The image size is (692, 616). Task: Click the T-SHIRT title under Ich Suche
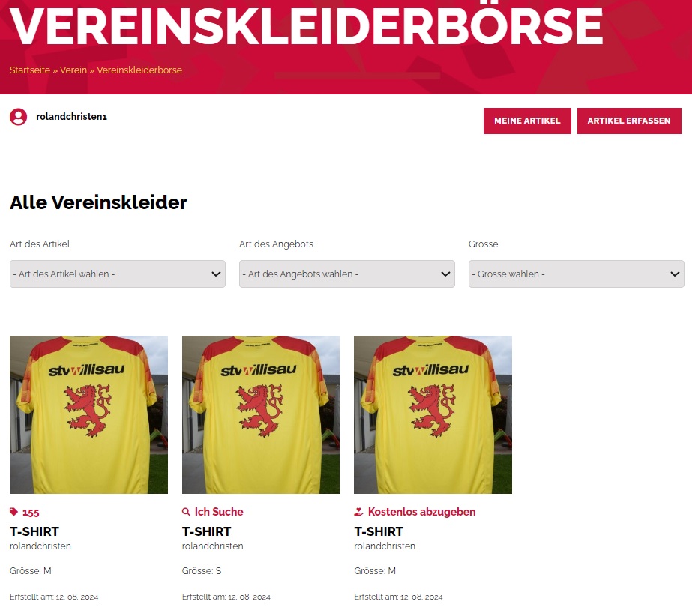click(206, 532)
